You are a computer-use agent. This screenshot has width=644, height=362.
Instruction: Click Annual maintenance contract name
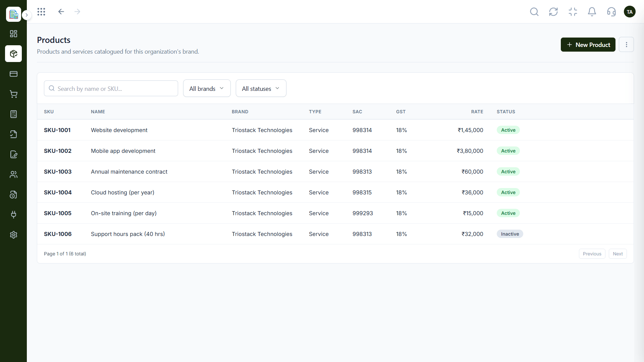(129, 172)
